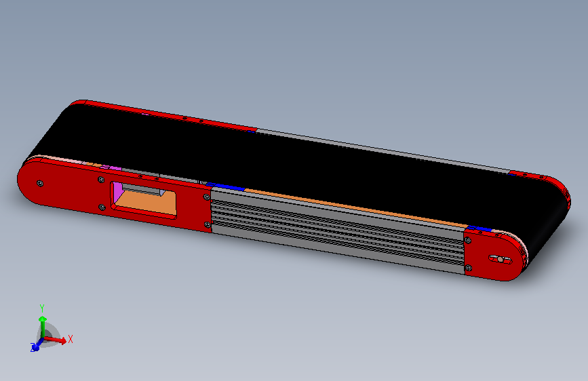The width and height of the screenshot is (588, 381).
Task: Pick the magenta face inside the cutout
Action: tap(118, 193)
